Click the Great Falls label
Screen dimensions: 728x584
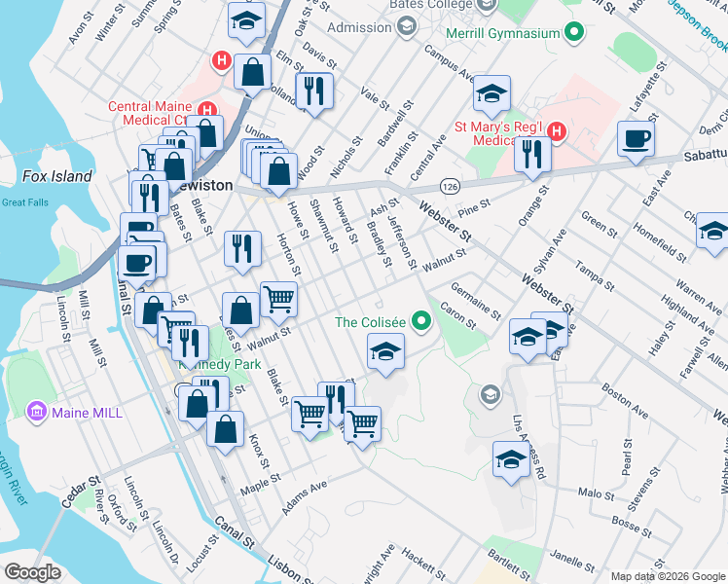(x=24, y=202)
